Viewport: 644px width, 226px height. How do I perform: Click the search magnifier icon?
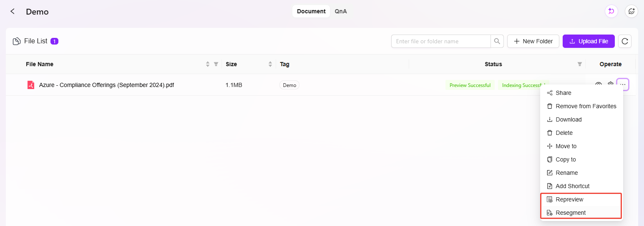(x=497, y=41)
